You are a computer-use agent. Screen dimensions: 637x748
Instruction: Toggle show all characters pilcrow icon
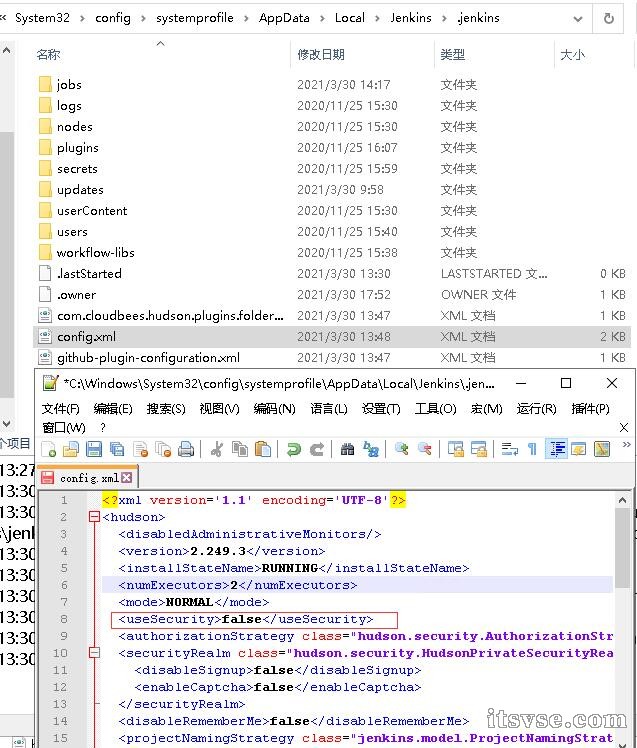(533, 449)
